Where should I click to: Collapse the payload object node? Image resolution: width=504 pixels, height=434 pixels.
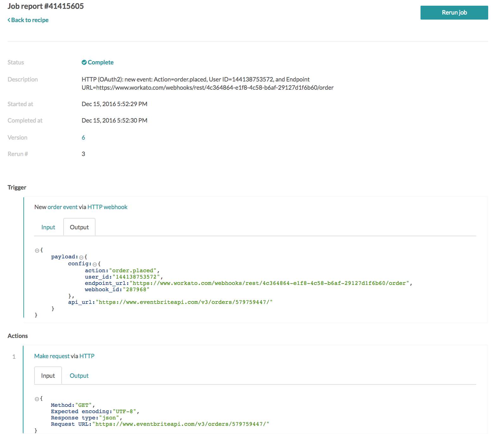pos(81,257)
